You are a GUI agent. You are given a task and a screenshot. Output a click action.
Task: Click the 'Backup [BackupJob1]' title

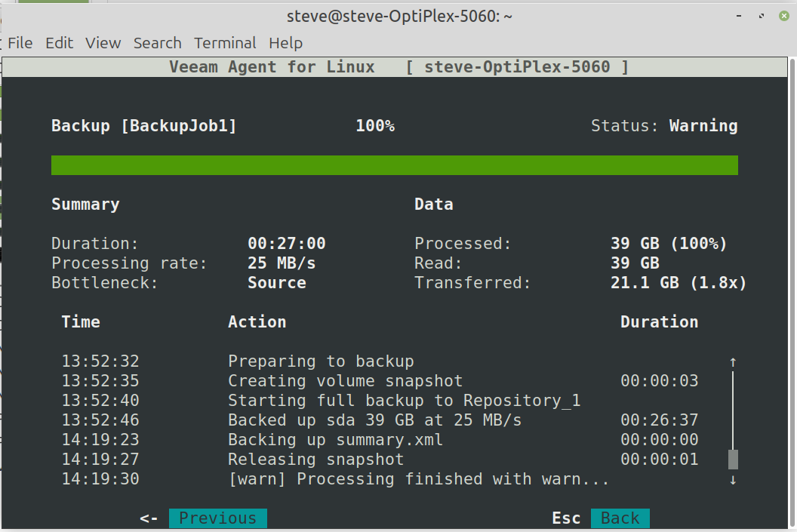tap(144, 126)
